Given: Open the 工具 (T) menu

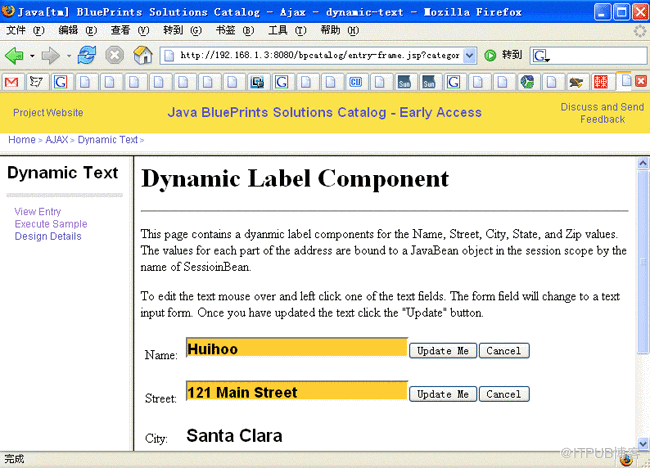Looking at the screenshot, I should (287, 30).
